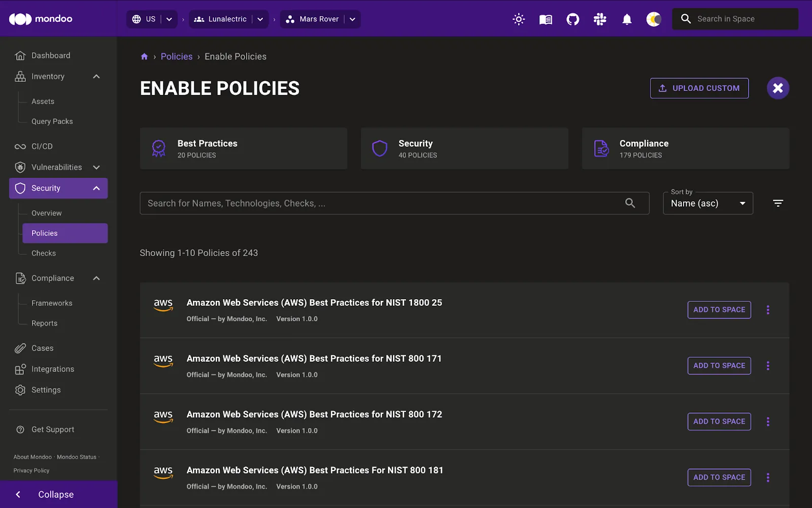Click AWS logo of NIST 800 171 policy

click(163, 361)
